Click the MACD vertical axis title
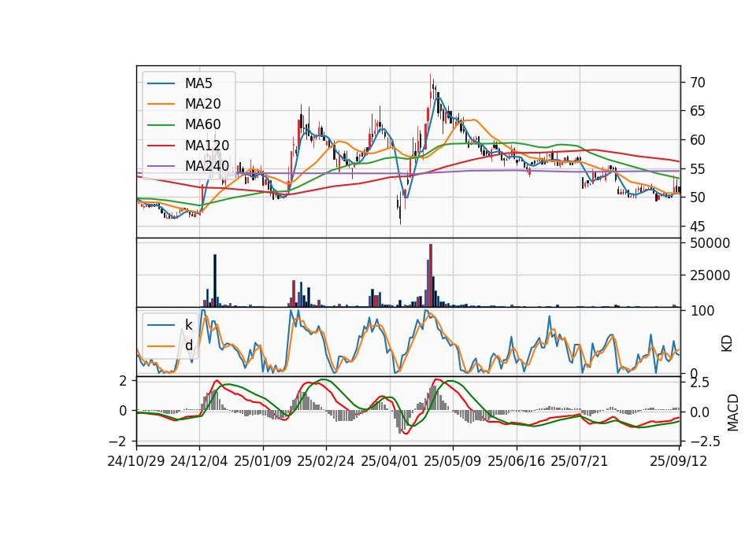 (x=733, y=412)
